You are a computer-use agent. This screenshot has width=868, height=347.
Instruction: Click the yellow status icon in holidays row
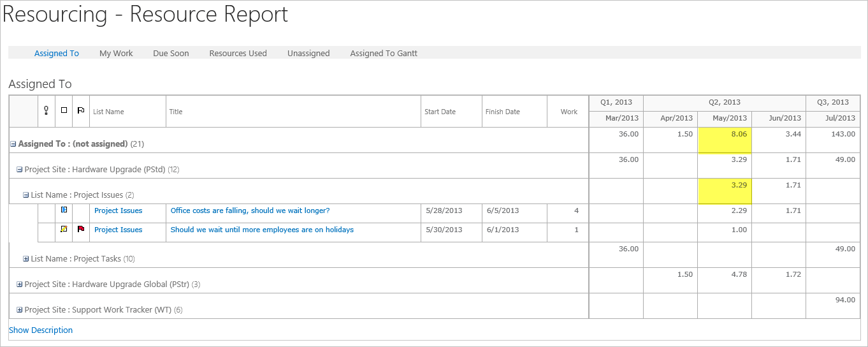(x=64, y=229)
